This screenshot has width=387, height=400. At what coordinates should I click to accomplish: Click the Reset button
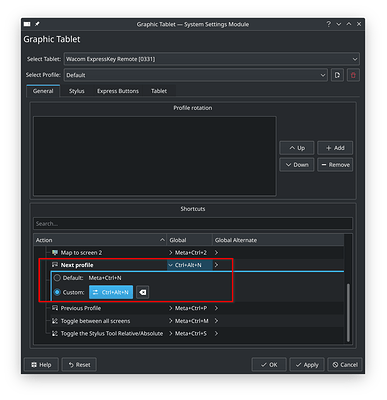coord(79,365)
